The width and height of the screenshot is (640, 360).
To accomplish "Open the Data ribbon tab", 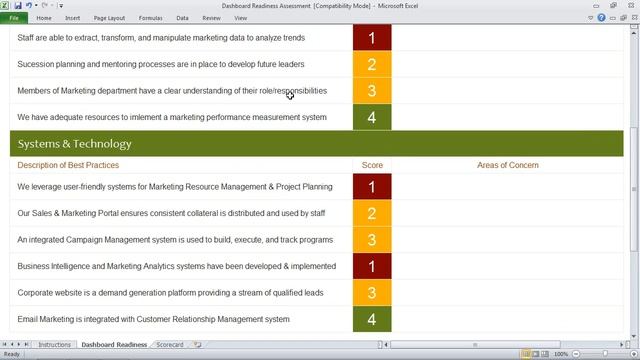I will [182, 18].
